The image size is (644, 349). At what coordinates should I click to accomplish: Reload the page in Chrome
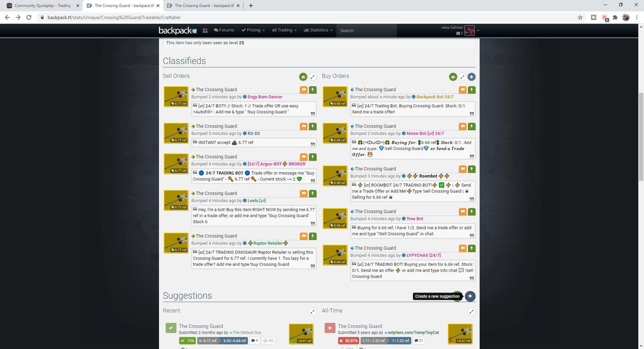tap(29, 17)
